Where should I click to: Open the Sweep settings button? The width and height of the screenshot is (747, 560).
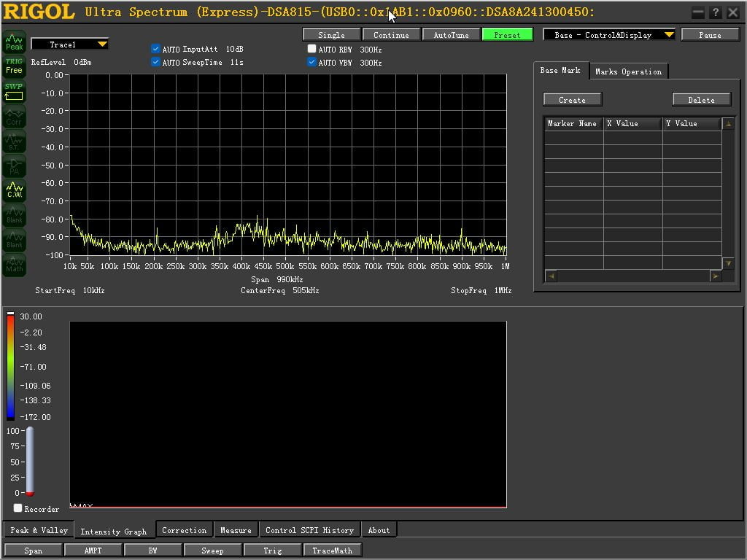tap(212, 550)
